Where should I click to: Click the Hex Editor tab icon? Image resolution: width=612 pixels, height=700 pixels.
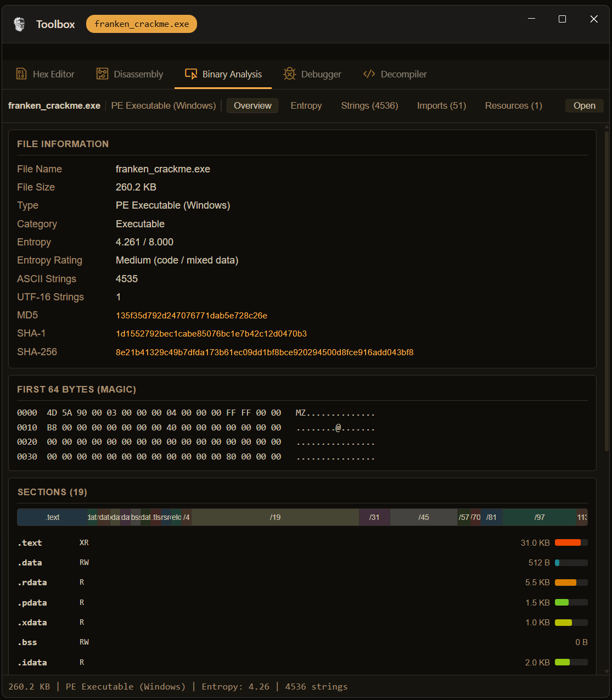(21, 74)
